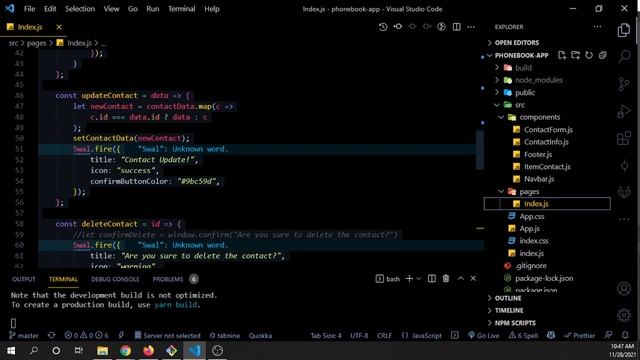
Task: Open notifications bell in status bar
Action: [625, 335]
